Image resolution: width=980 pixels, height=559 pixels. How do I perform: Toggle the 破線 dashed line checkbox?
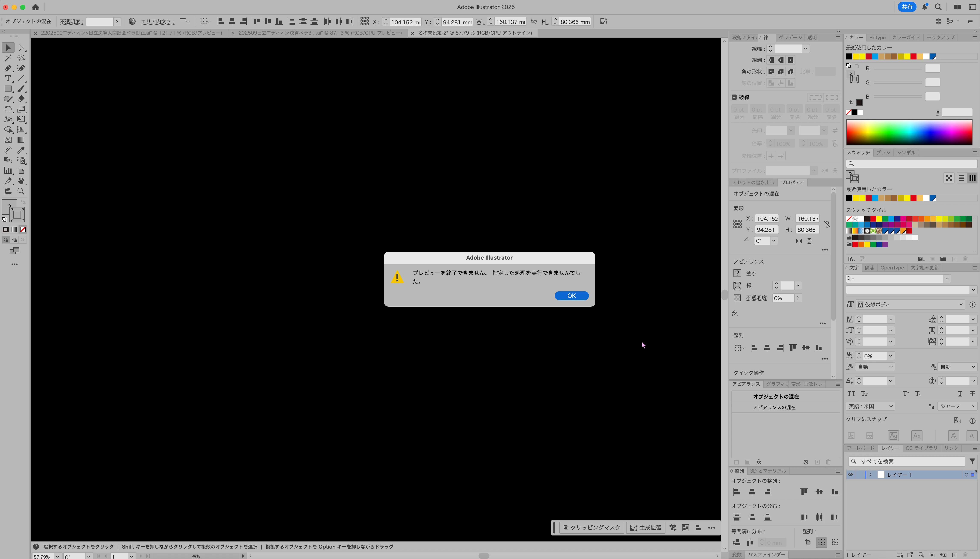734,97
